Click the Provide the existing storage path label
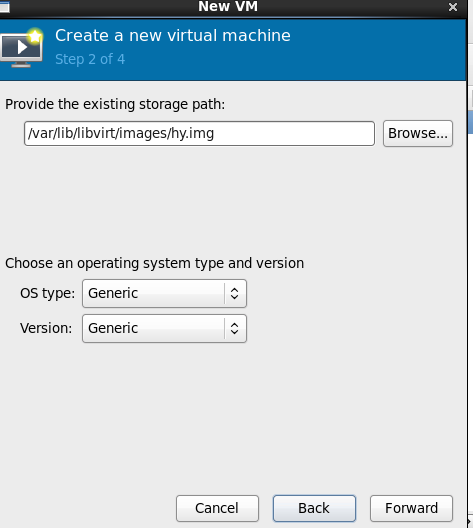 [115, 104]
